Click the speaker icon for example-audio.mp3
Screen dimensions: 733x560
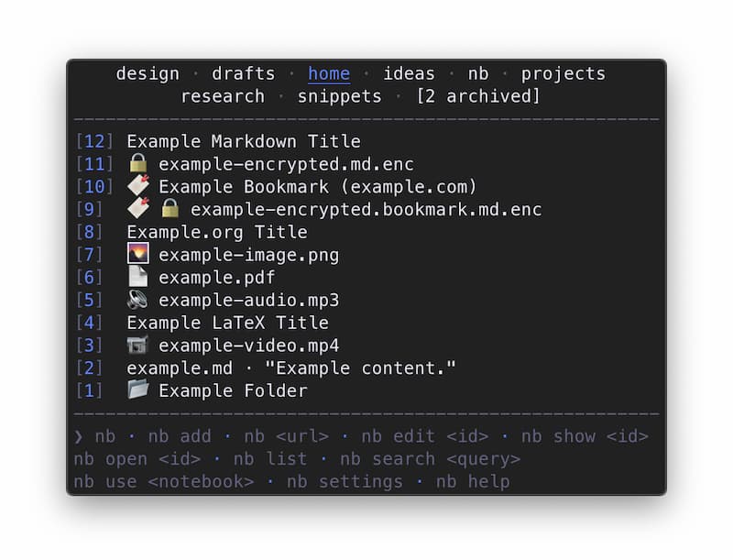(138, 300)
